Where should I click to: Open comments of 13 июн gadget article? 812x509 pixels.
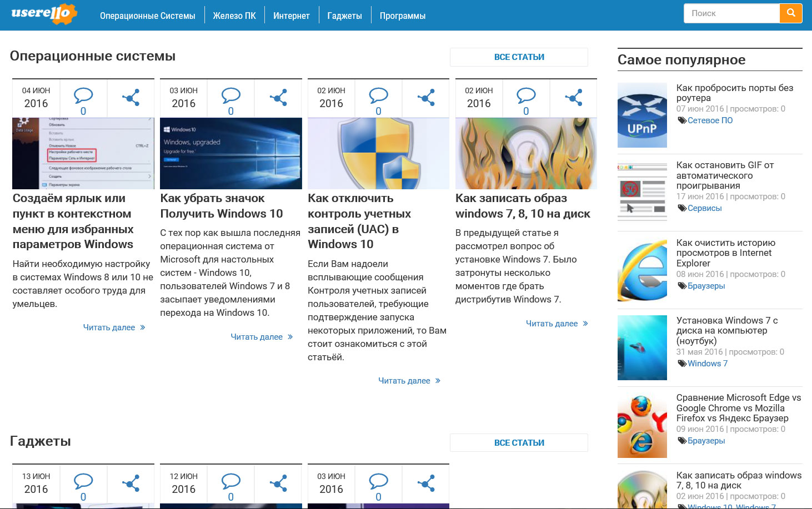tap(83, 487)
